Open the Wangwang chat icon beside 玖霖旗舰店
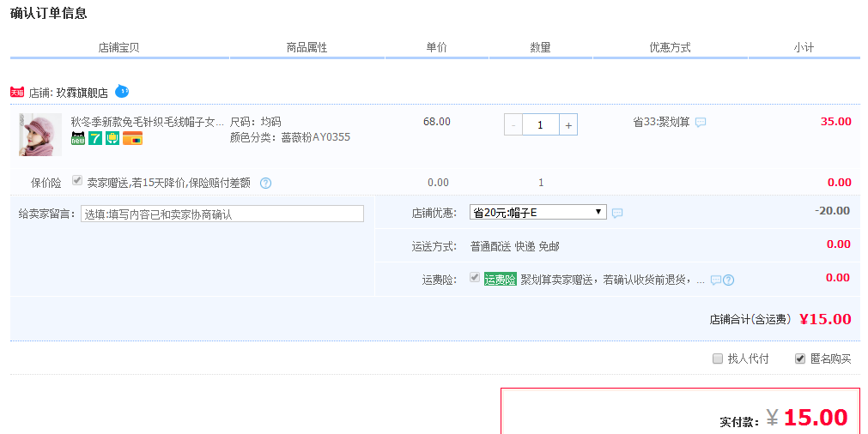This screenshot has height=434, width=868. click(122, 91)
